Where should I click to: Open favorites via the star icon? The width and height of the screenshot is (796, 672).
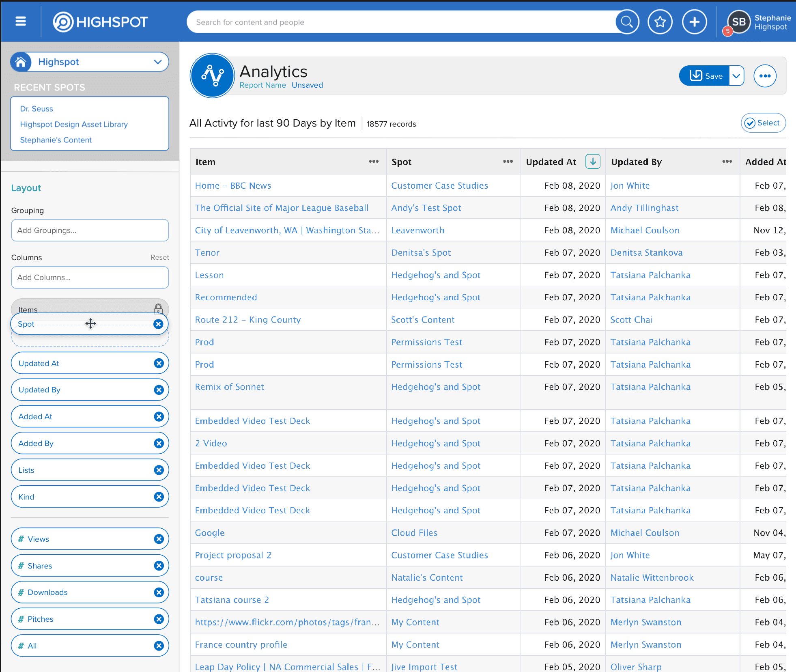660,22
